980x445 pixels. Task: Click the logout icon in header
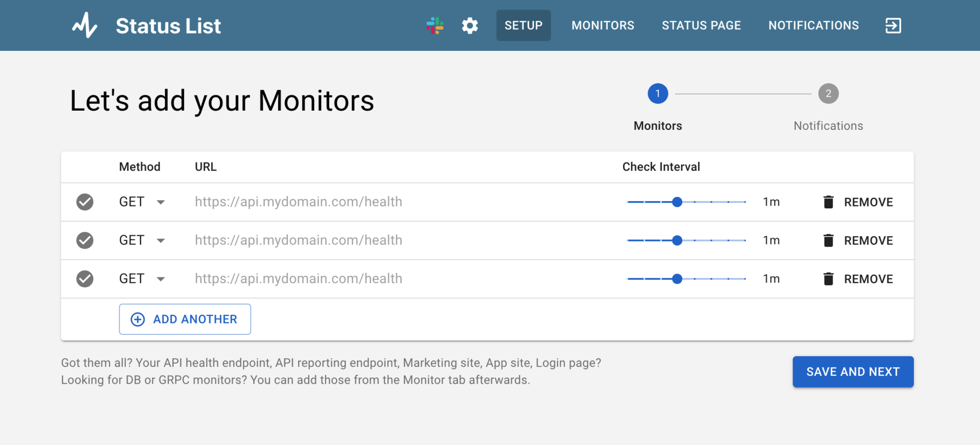(x=893, y=25)
